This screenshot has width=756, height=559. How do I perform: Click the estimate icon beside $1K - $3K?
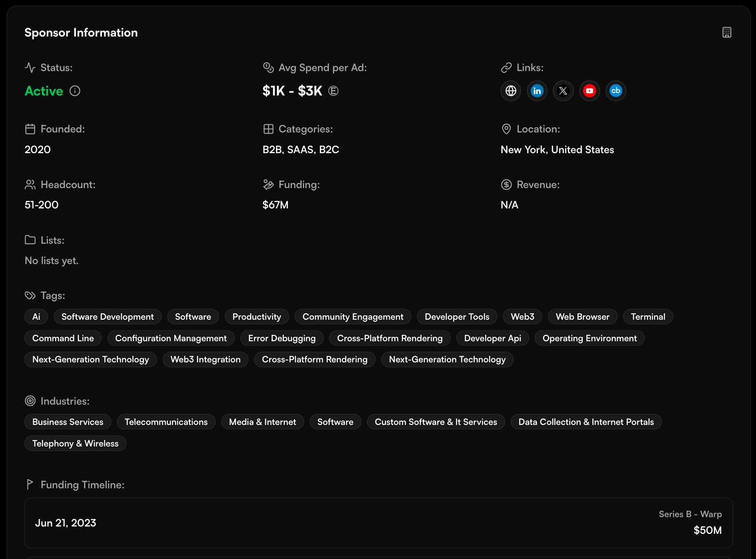[x=333, y=91]
